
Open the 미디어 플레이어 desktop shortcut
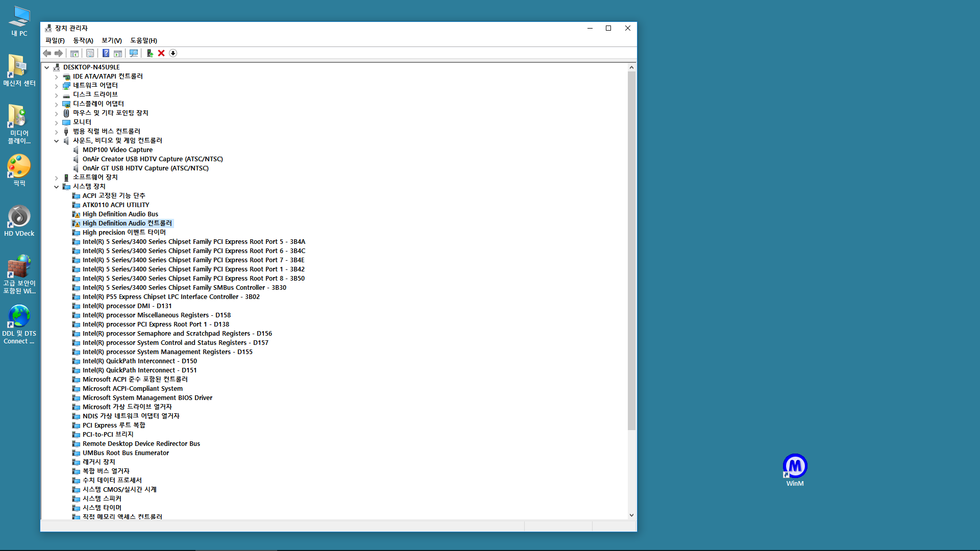pyautogui.click(x=19, y=124)
